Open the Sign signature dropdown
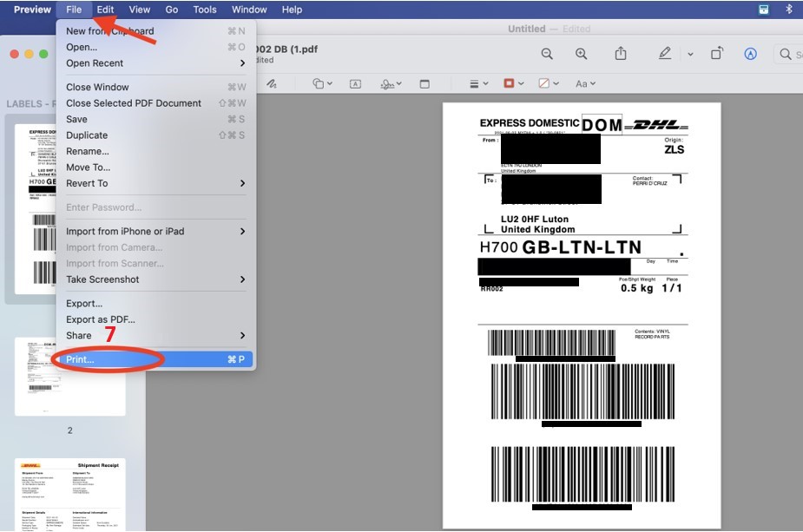 click(390, 84)
